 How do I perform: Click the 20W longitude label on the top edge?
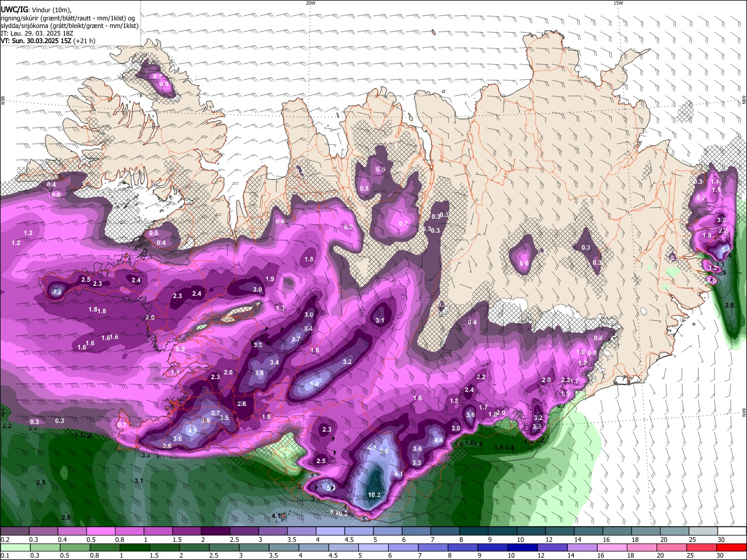point(310,3)
